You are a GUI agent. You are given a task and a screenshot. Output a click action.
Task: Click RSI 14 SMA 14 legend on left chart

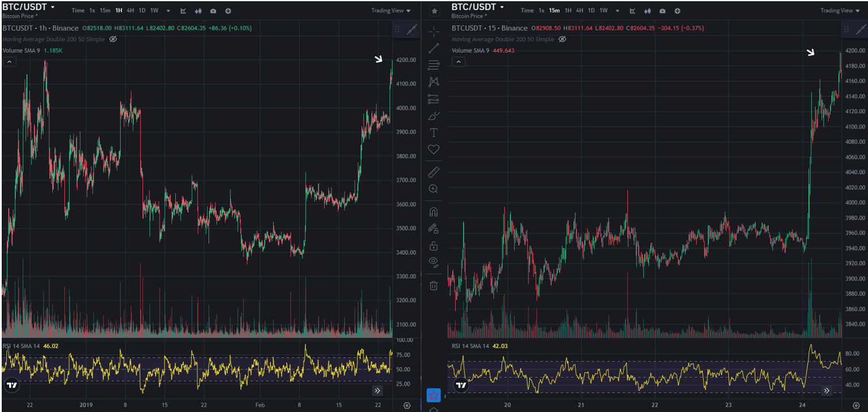click(x=21, y=346)
